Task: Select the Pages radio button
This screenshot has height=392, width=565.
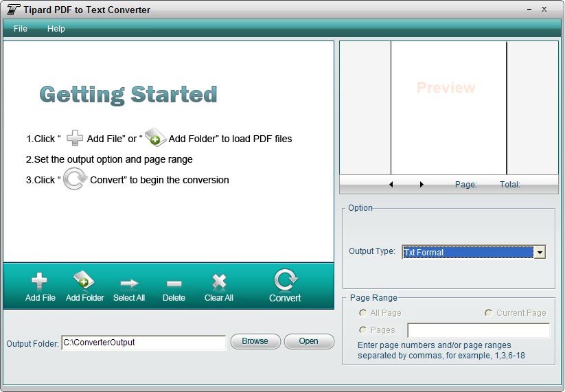Action: 362,330
